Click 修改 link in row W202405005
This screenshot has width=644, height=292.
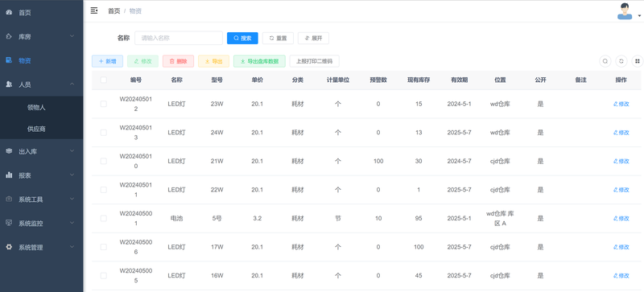coord(621,276)
